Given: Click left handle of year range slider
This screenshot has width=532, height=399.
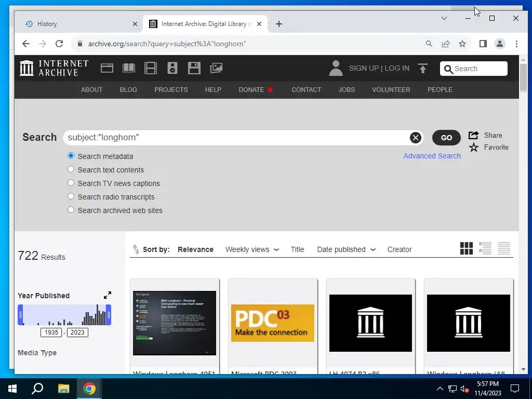Looking at the screenshot, I should point(20,314).
